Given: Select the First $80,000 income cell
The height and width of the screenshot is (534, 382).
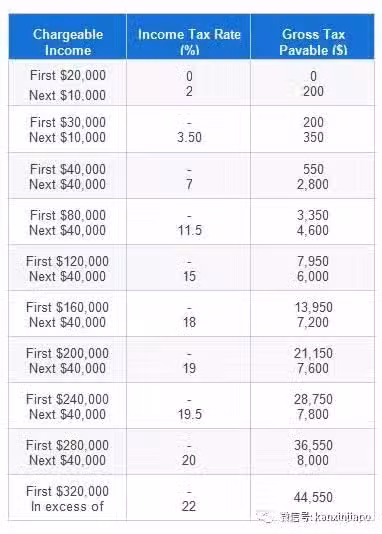Looking at the screenshot, I should (x=68, y=215).
